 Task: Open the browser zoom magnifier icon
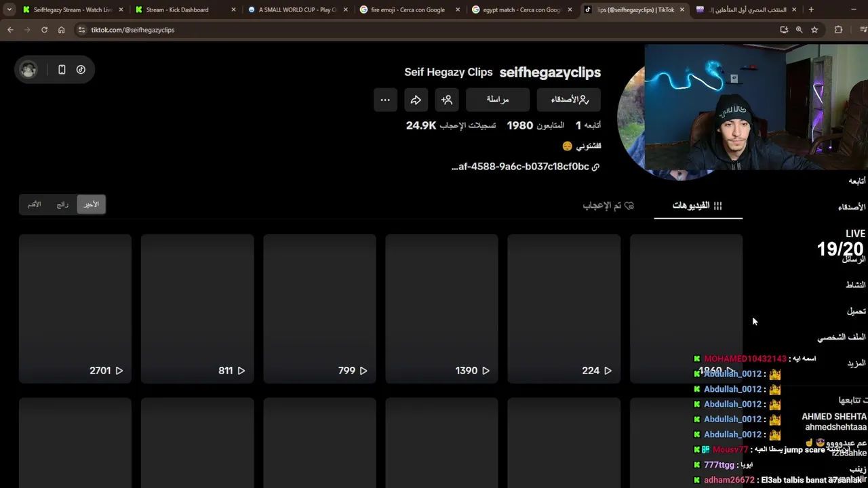click(799, 30)
